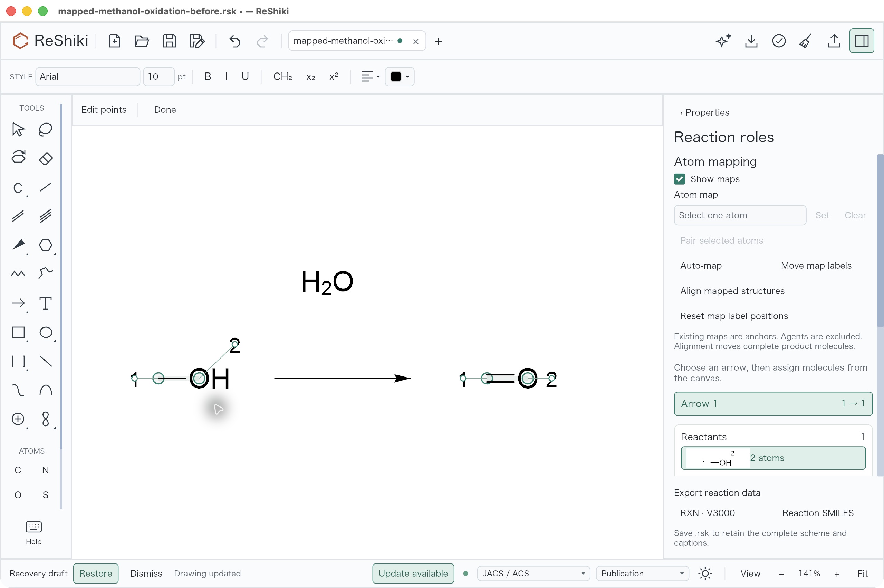Add a new document tab
The height and width of the screenshot is (588, 884).
pos(438,41)
